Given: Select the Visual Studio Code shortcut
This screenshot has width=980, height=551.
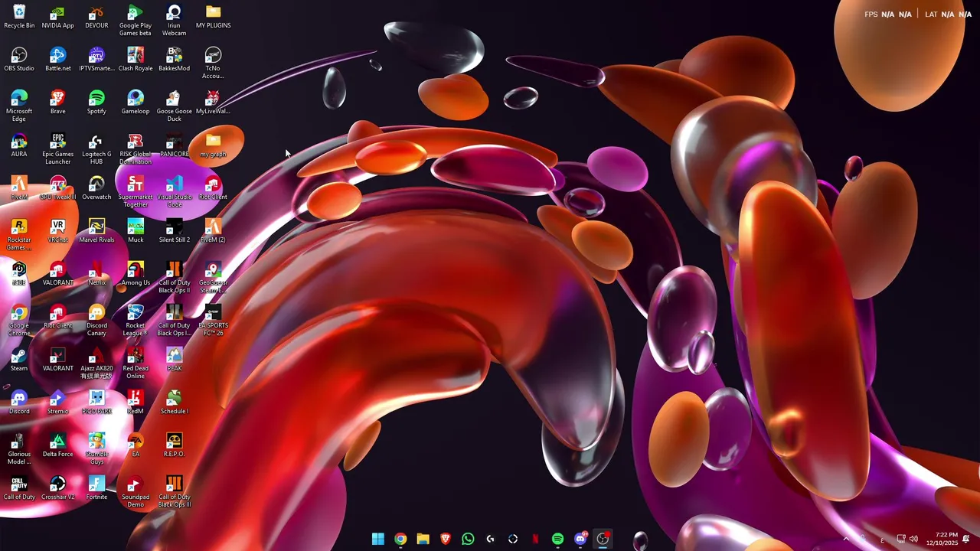Looking at the screenshot, I should click(x=174, y=192).
